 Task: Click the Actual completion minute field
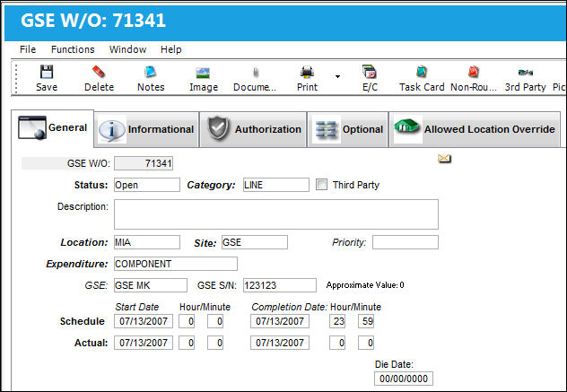366,343
